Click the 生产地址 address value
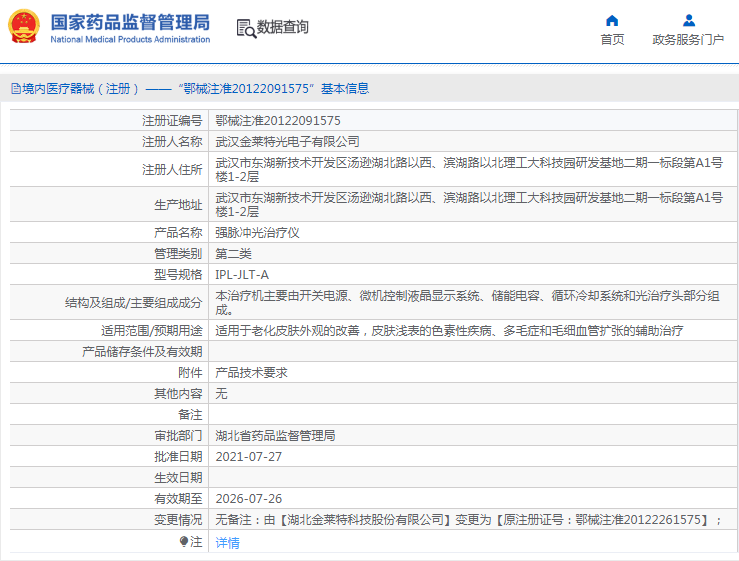The image size is (739, 561). [x=469, y=204]
